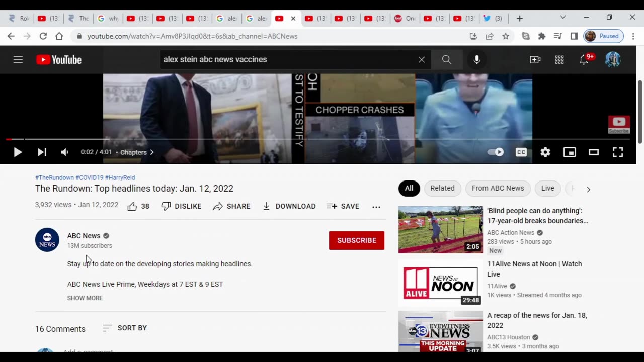Open the #TheRundown hashtag
The width and height of the screenshot is (644, 362).
[x=54, y=177]
